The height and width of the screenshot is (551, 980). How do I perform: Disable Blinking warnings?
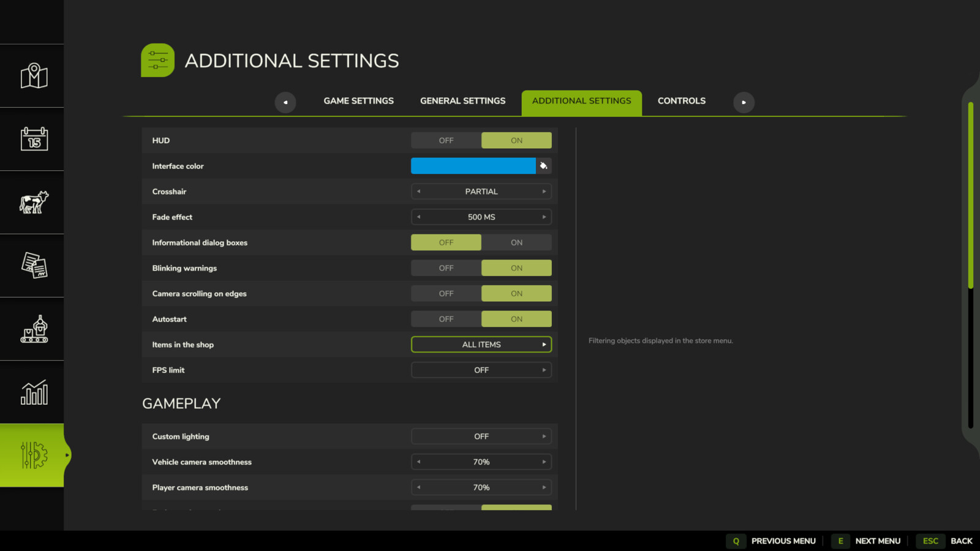point(445,268)
